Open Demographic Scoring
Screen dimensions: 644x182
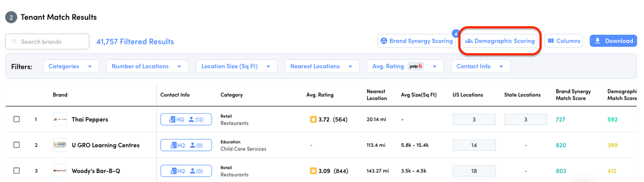500,41
